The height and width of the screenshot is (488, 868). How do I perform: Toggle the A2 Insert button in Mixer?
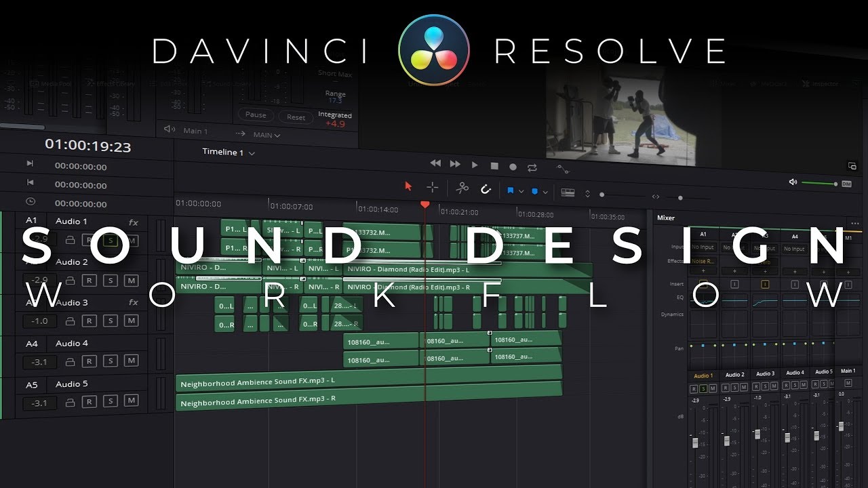point(734,284)
